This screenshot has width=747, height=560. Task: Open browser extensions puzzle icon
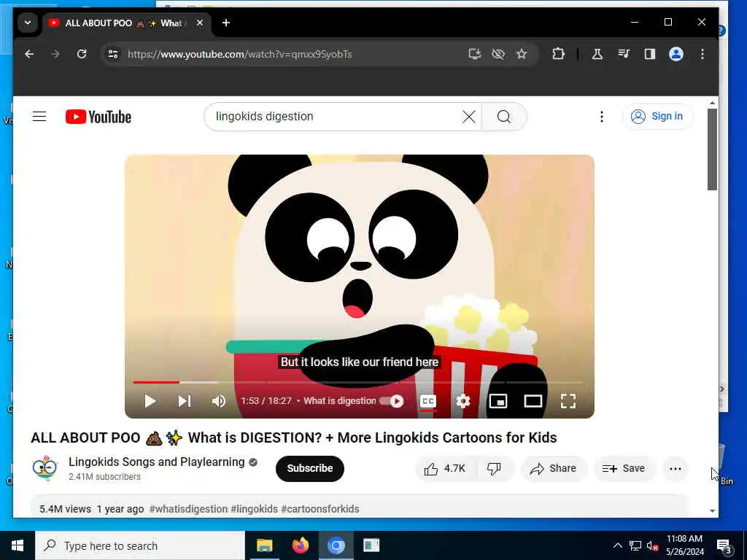[558, 54]
